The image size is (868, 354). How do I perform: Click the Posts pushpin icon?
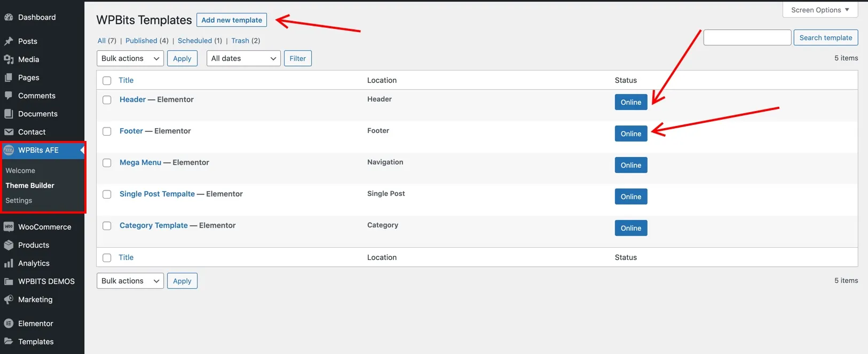(x=9, y=41)
